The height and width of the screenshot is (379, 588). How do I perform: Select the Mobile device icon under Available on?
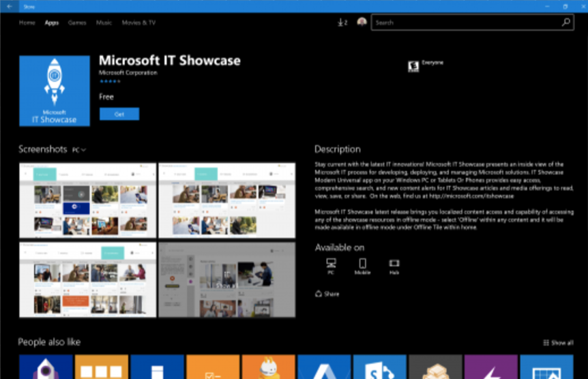pyautogui.click(x=362, y=264)
